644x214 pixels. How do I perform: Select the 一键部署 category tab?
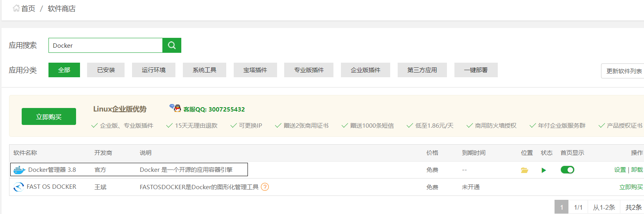pos(476,70)
